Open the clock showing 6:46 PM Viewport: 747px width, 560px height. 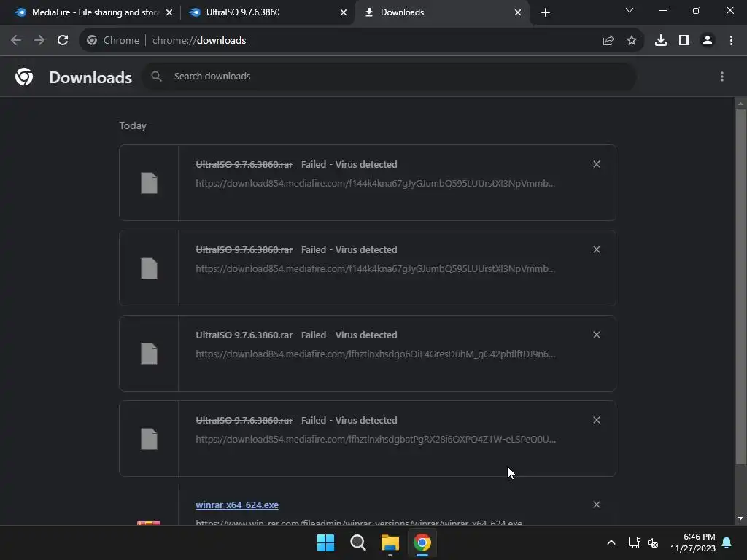click(693, 542)
